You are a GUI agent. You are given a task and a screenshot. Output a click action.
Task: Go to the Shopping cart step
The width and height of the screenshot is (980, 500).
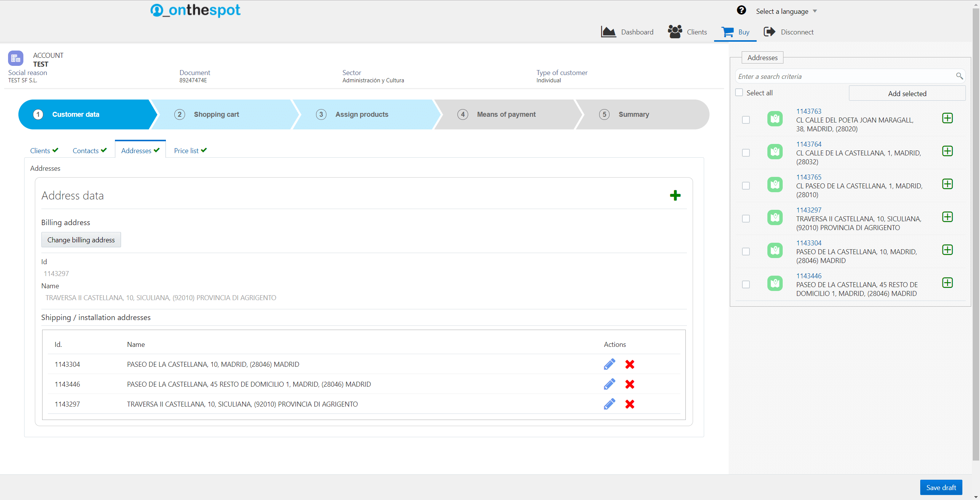216,114
